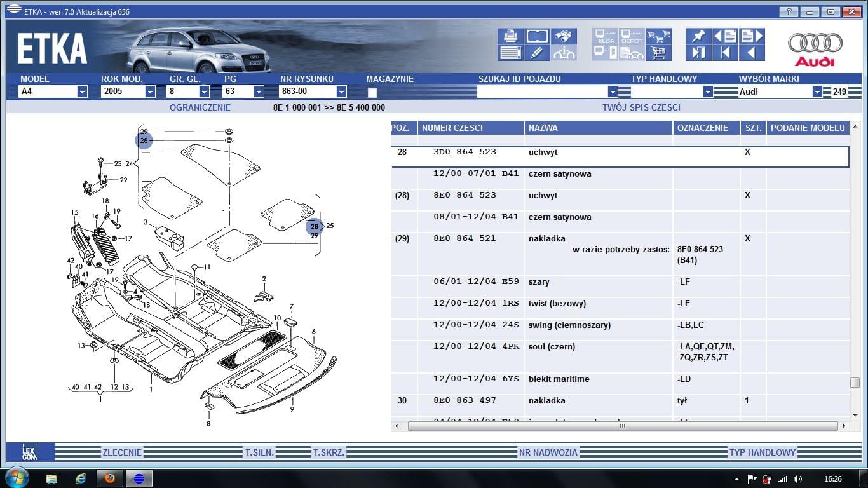868x488 pixels.
Task: Open the DEPOT icon
Action: pos(632,36)
